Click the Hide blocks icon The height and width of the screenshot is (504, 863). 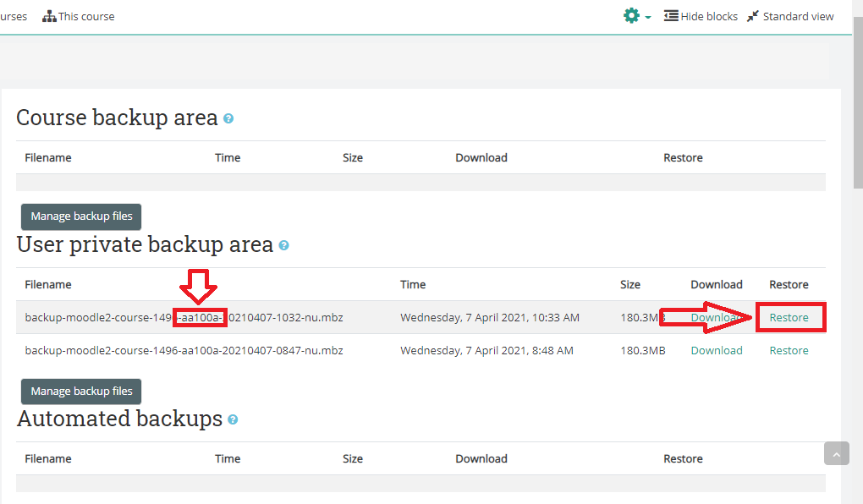point(671,16)
